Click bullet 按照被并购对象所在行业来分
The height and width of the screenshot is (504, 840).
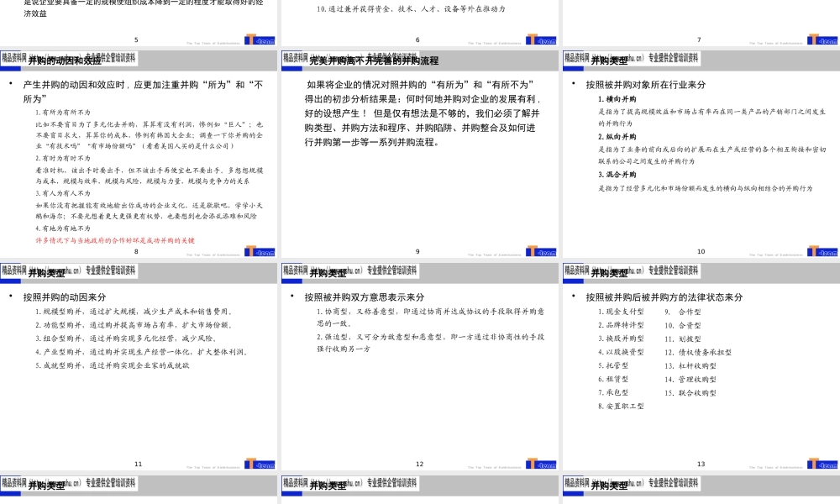coord(645,85)
